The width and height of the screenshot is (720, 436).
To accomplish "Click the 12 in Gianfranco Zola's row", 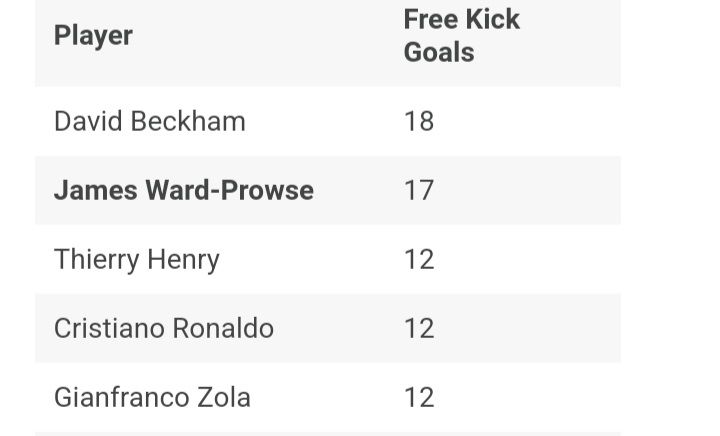I will [419, 397].
